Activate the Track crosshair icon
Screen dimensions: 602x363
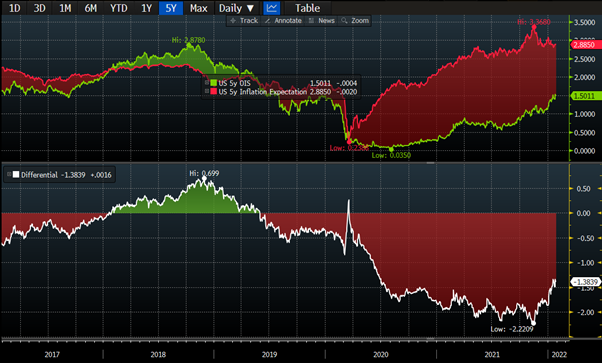pos(233,20)
